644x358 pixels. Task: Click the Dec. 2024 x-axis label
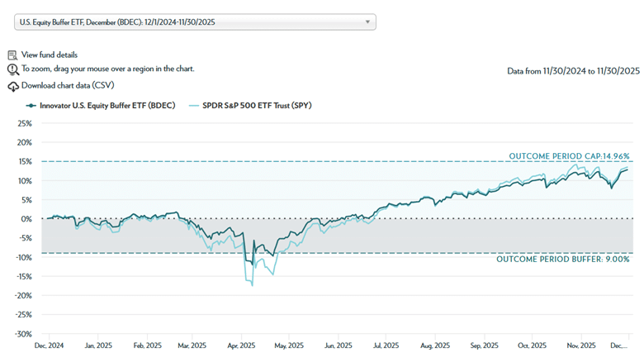point(49,346)
